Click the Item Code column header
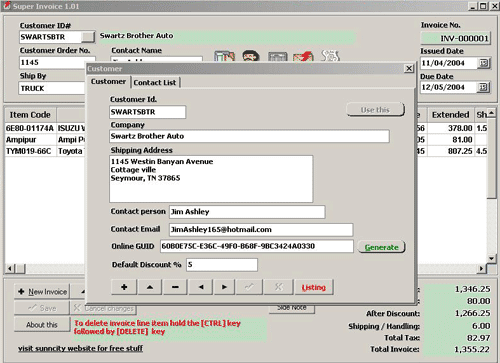The image size is (500, 363). [30, 115]
